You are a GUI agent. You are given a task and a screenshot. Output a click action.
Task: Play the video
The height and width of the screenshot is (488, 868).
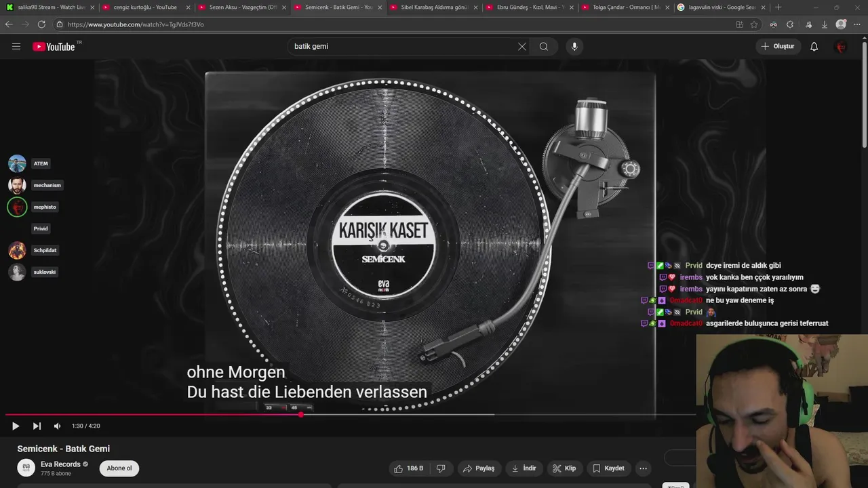pos(15,426)
